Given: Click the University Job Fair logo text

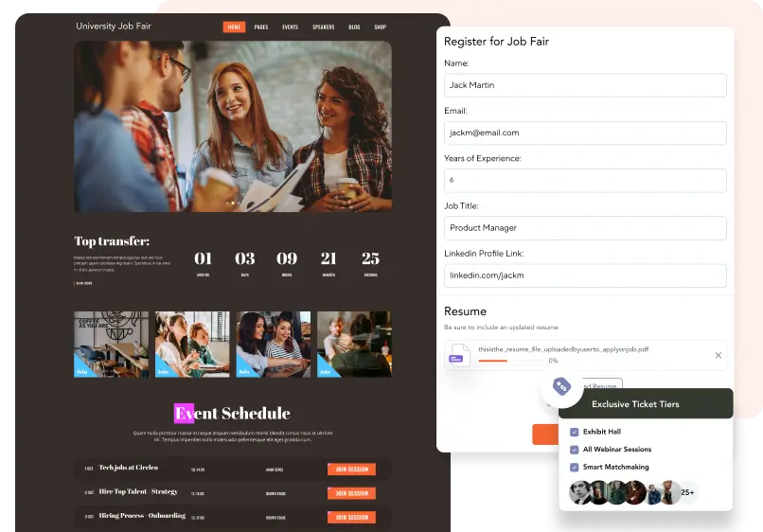Looking at the screenshot, I should pyautogui.click(x=114, y=27).
